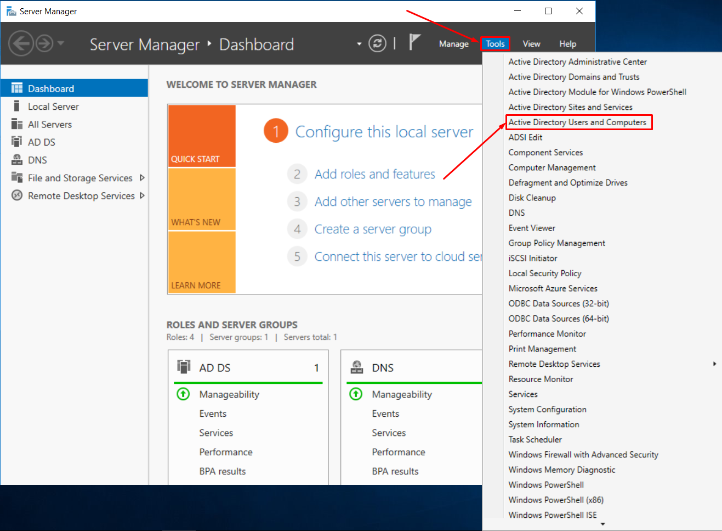Open Performance Monitor from Tools menu
The height and width of the screenshot is (531, 722).
pyautogui.click(x=547, y=334)
